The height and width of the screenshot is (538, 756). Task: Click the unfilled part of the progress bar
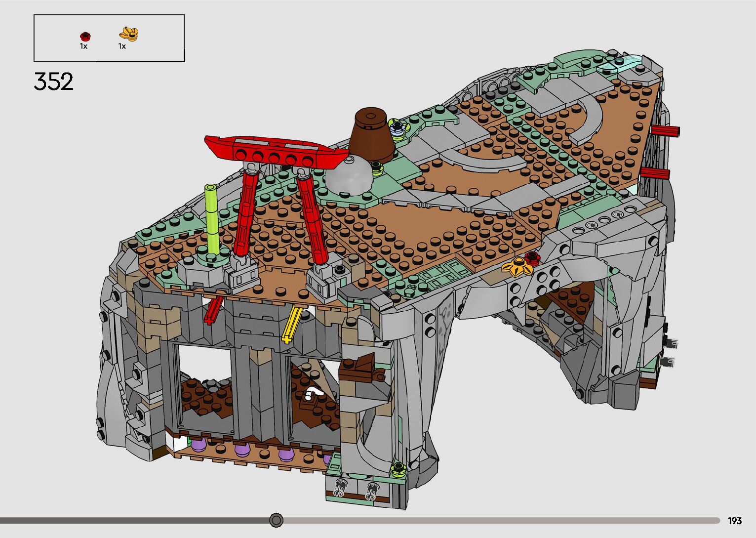coord(494,520)
